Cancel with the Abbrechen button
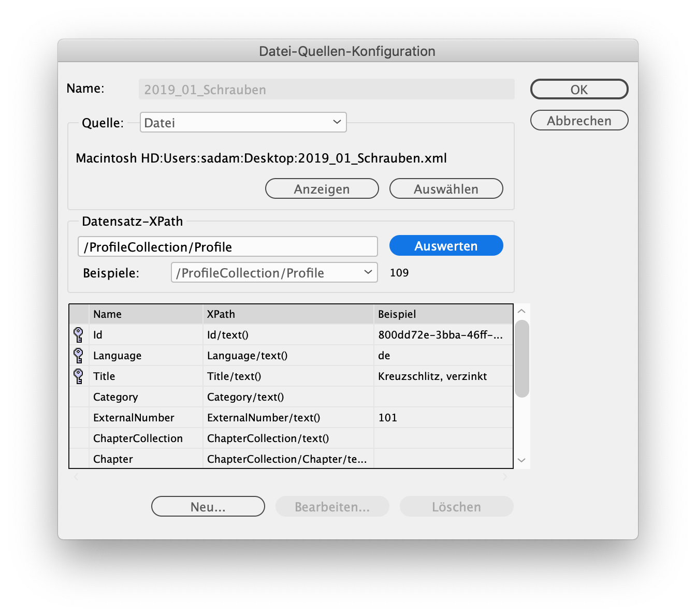The image size is (696, 616). point(579,121)
